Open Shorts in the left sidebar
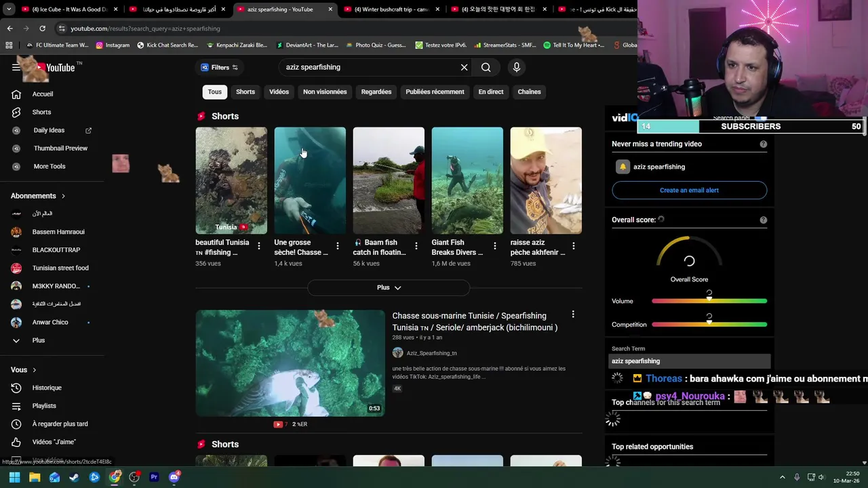Image resolution: width=868 pixels, height=488 pixels. point(41,112)
